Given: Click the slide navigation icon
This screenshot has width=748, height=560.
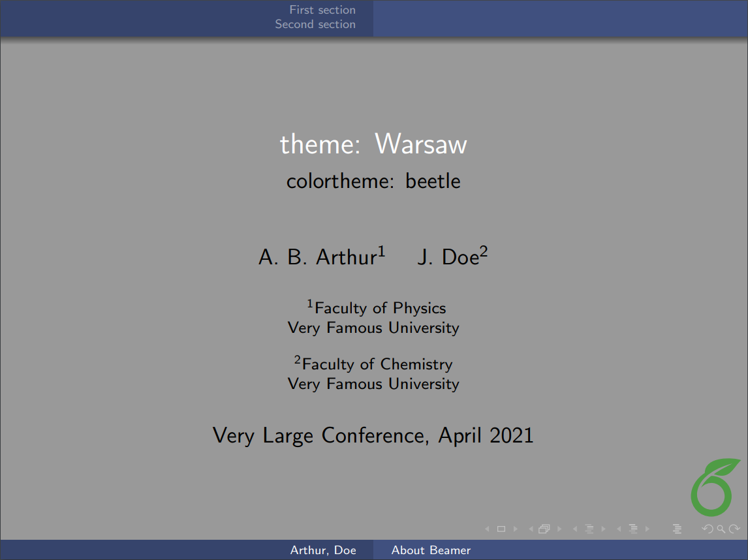Looking at the screenshot, I should tap(501, 529).
